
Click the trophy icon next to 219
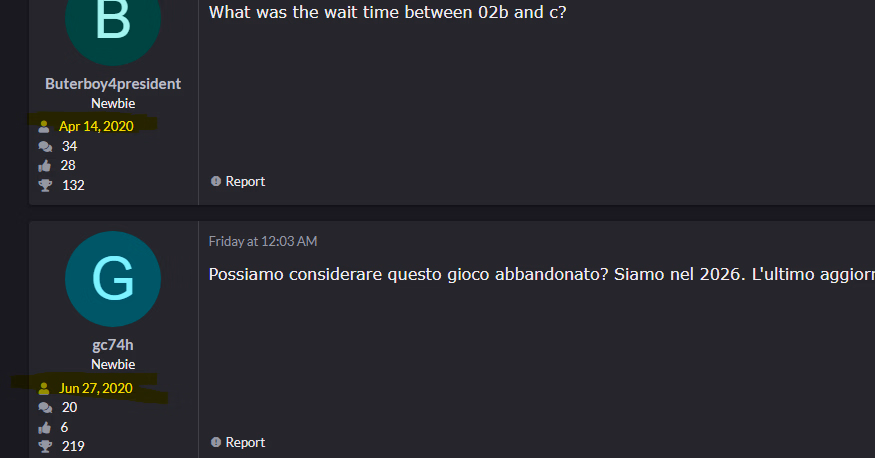click(x=44, y=446)
